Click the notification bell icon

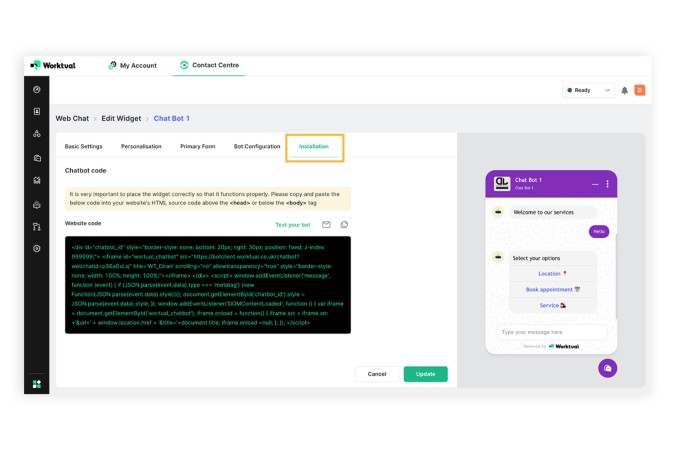[x=624, y=90]
